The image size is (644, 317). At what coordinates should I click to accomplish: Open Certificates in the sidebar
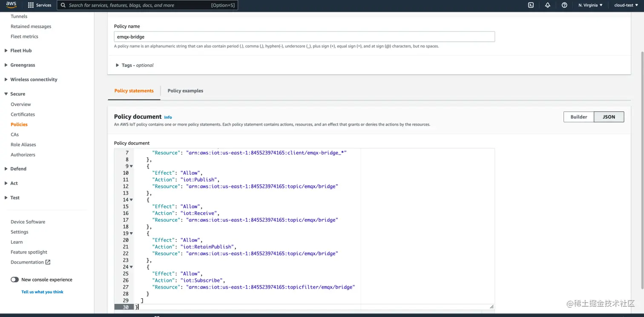coord(23,114)
